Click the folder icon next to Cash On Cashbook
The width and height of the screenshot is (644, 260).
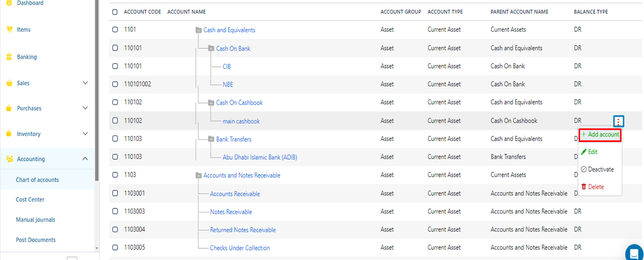point(211,103)
